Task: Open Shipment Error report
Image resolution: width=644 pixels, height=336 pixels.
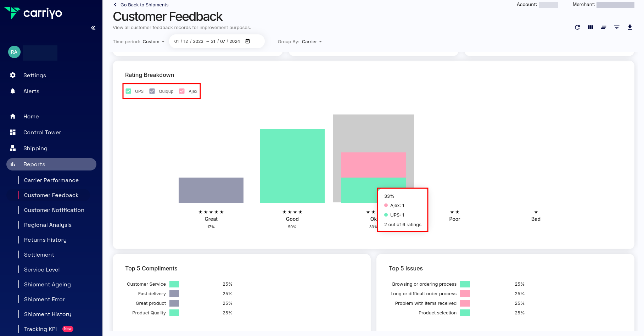Action: [x=44, y=299]
